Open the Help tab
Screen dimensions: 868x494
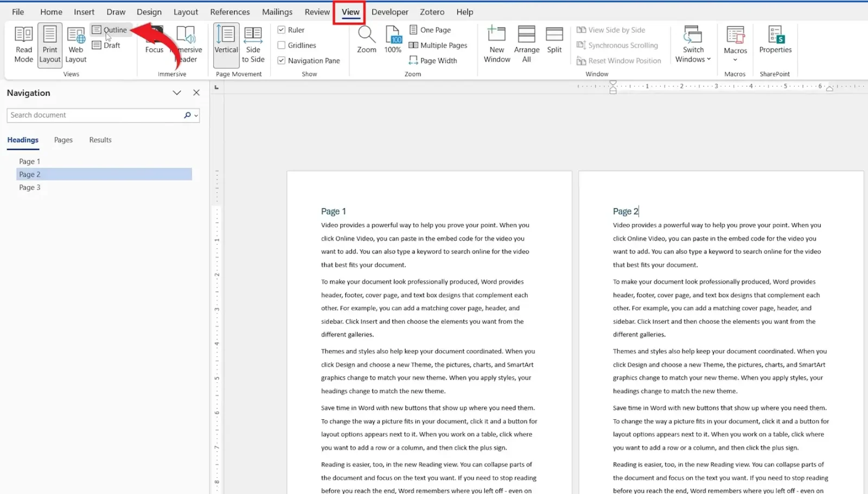click(x=464, y=11)
